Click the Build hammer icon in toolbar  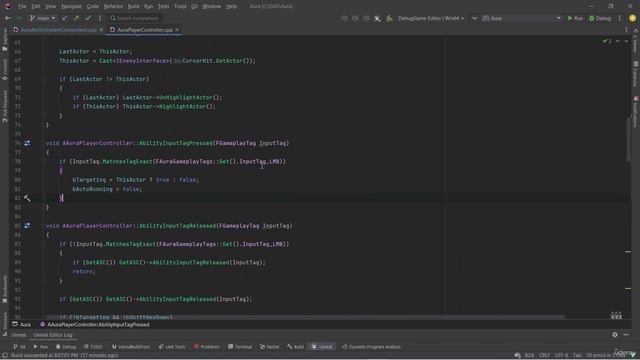point(389,18)
